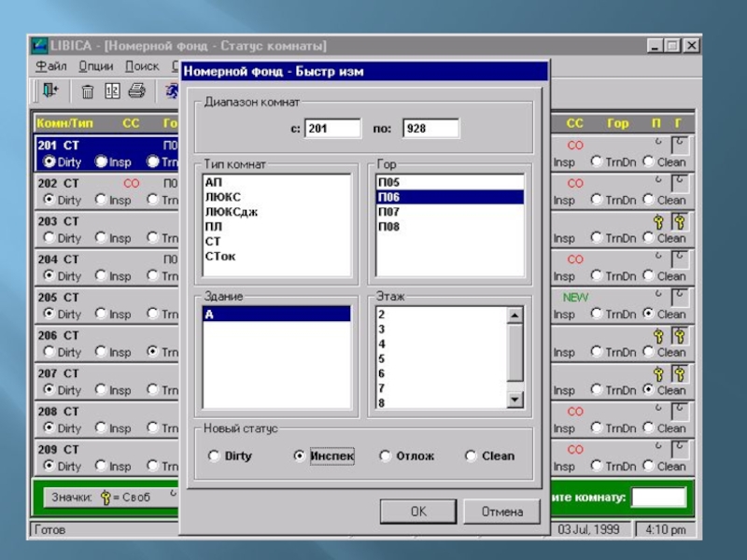Click the trash can toolbar icon
Viewport: 747px width, 560px height.
click(88, 91)
